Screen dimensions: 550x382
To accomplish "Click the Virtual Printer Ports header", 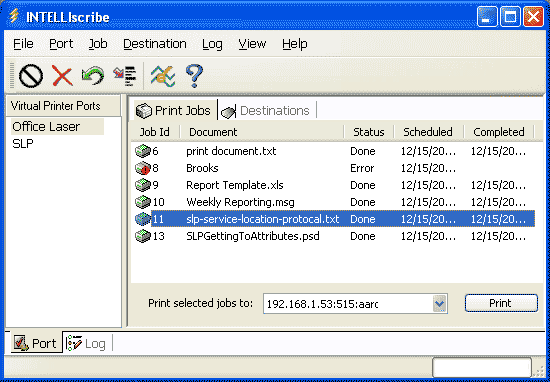I will [x=63, y=106].
